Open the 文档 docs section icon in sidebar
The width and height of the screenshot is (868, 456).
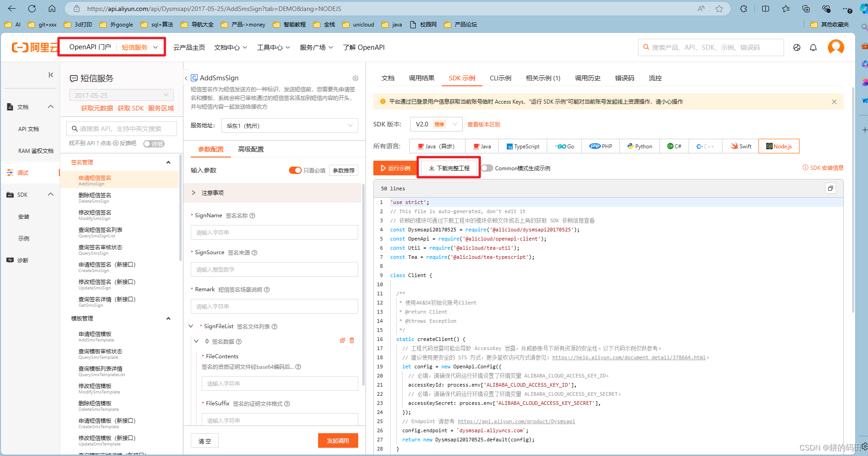click(10, 106)
